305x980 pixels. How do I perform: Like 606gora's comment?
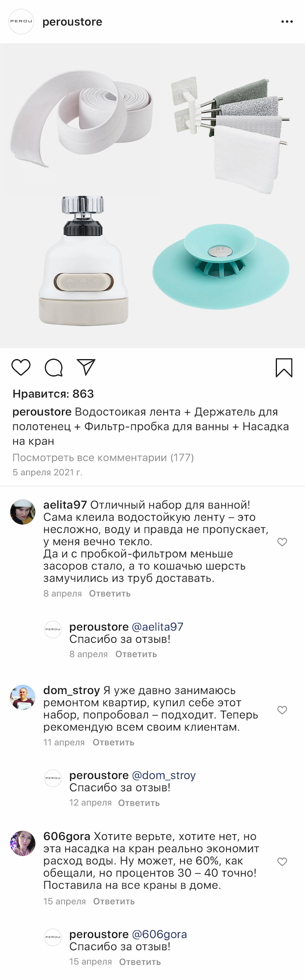282,861
